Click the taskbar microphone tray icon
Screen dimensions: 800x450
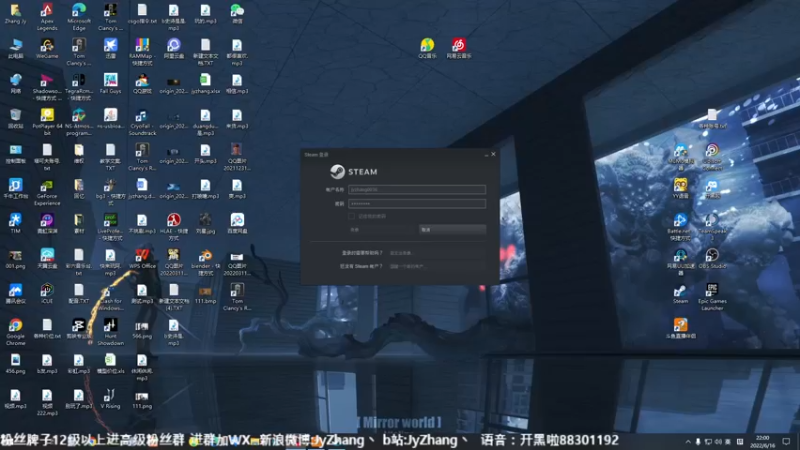tap(698, 441)
